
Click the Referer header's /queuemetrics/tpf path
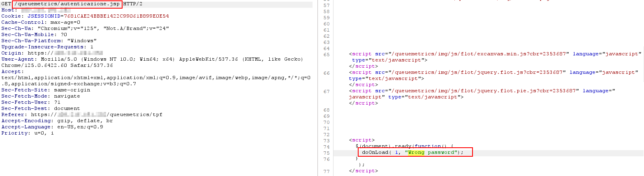(x=134, y=114)
